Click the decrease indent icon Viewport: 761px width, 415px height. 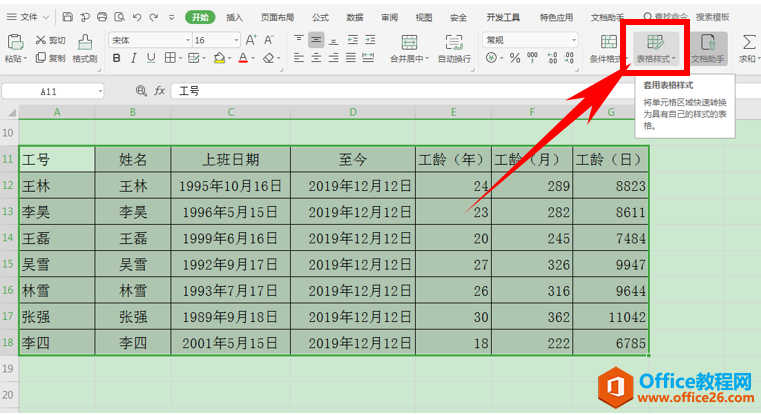[353, 40]
